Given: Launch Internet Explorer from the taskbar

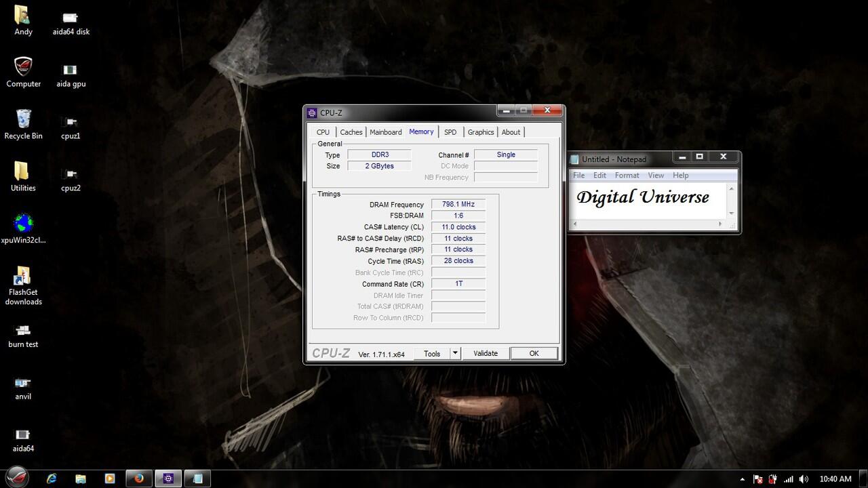Looking at the screenshot, I should tap(52, 479).
